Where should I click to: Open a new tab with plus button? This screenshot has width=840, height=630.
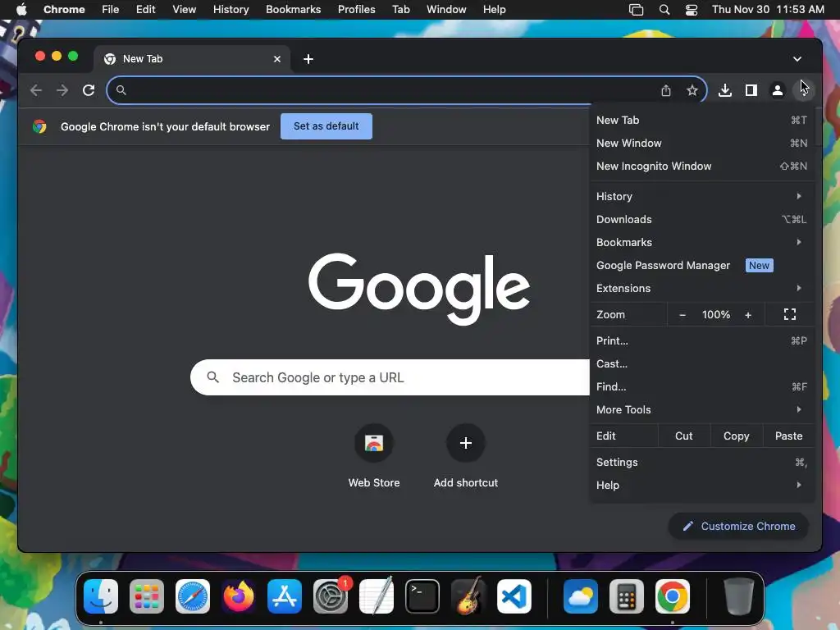308,59
